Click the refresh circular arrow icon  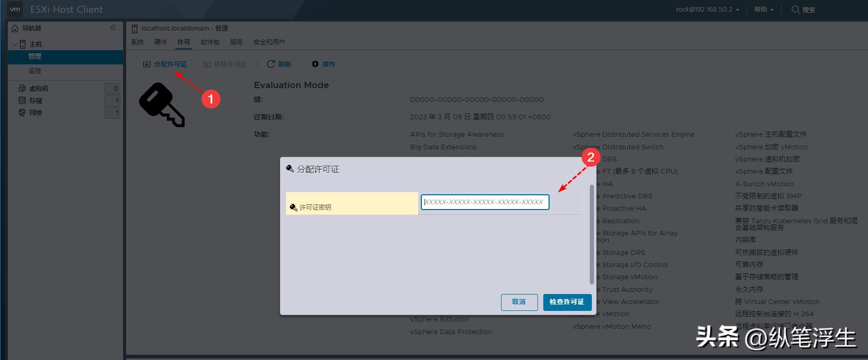(x=271, y=64)
